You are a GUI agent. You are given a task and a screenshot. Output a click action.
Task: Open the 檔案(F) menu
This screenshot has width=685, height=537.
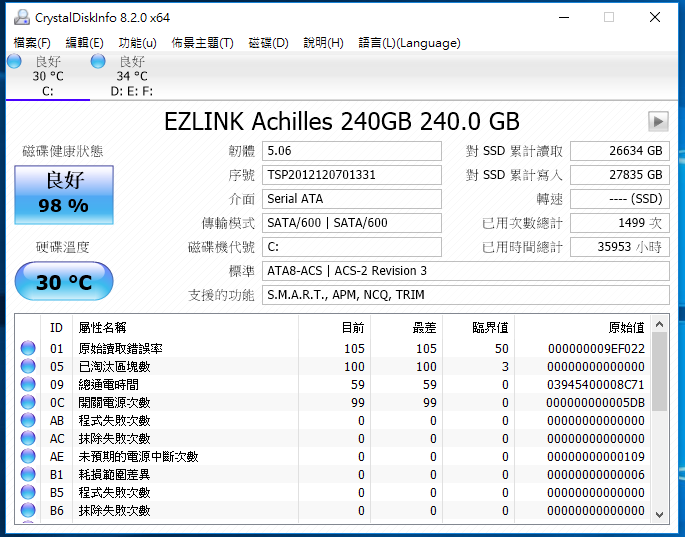click(x=32, y=43)
